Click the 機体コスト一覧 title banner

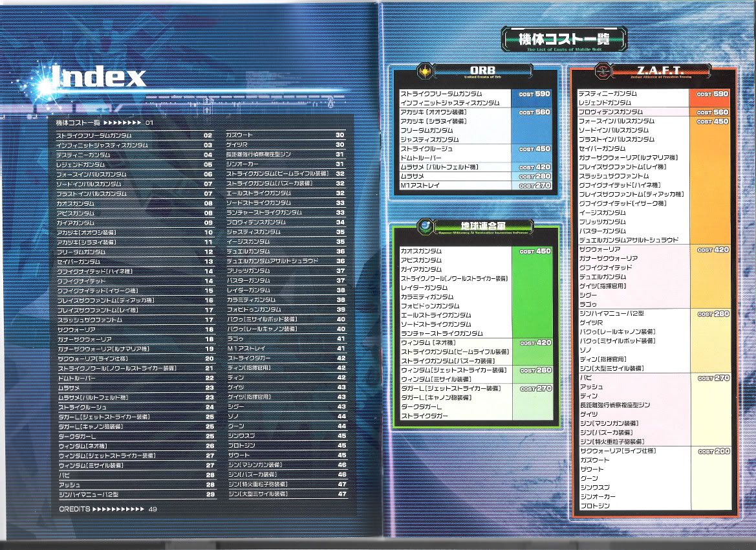pos(564,40)
